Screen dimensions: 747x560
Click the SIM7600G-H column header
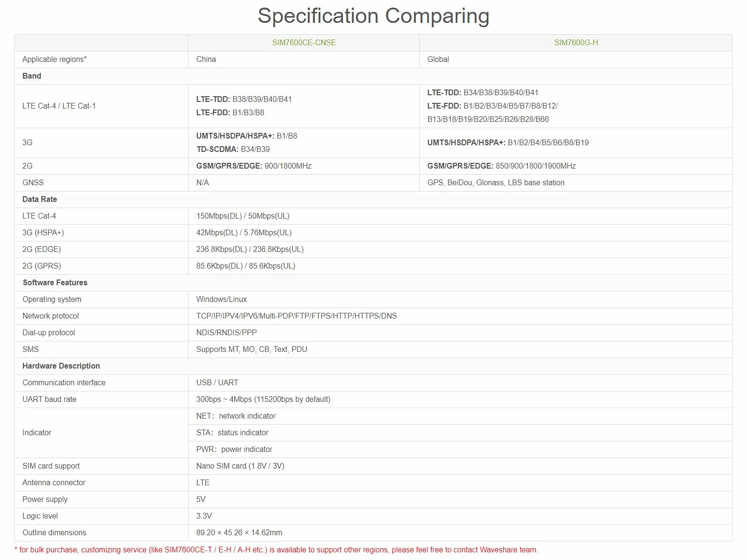click(x=576, y=42)
